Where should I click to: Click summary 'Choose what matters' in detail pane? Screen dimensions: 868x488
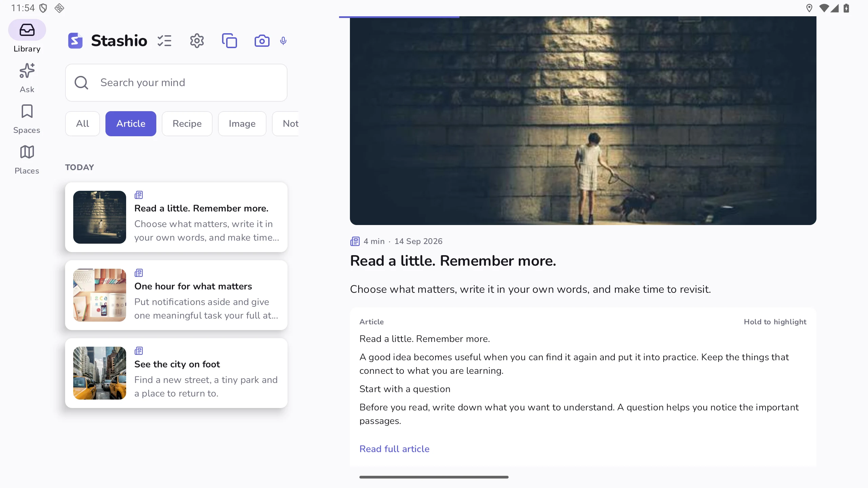pyautogui.click(x=530, y=289)
